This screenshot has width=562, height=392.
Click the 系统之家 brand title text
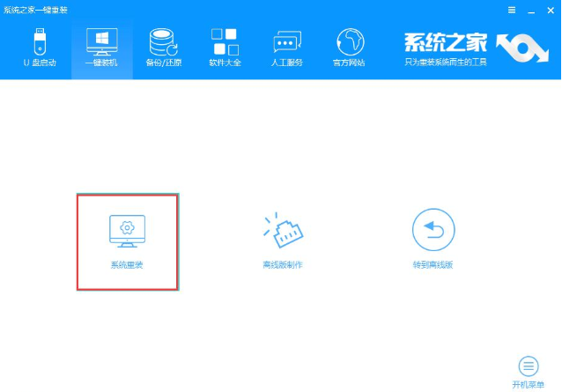(446, 42)
